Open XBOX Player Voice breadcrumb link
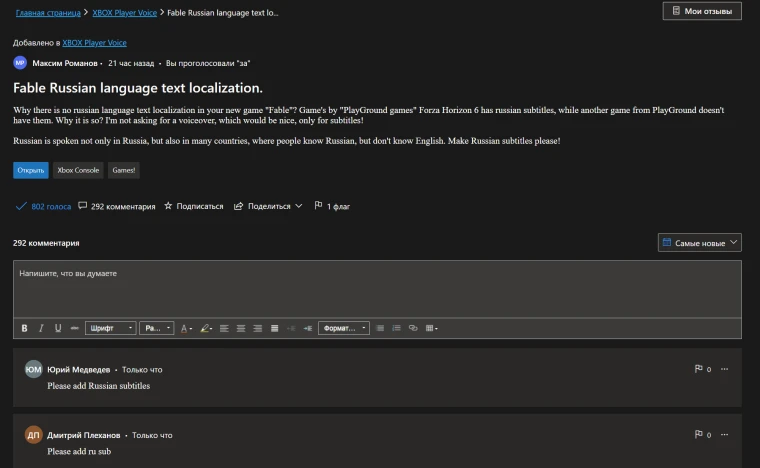The width and height of the screenshot is (760, 468). [125, 13]
